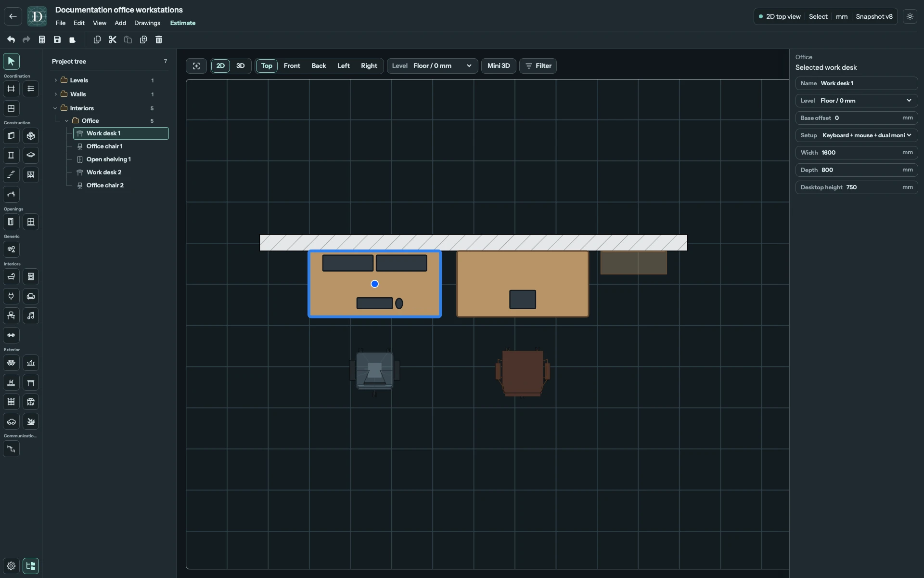Cut selection with scissors icon
924x578 pixels.
[x=113, y=39]
